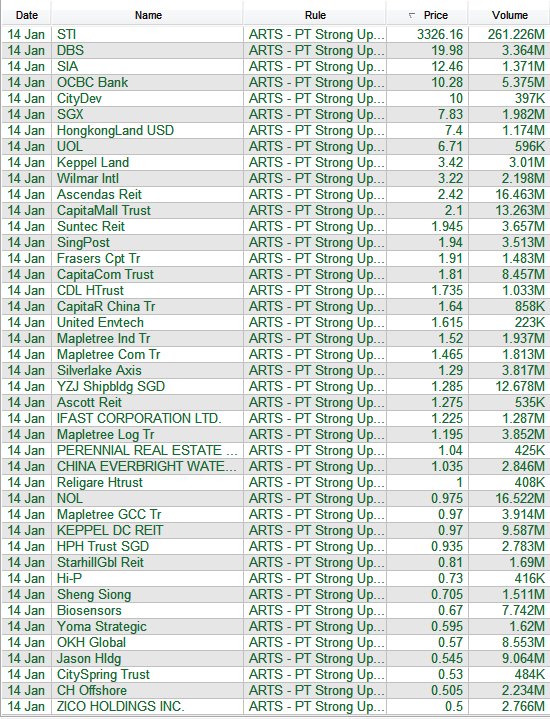
Task: Sort by the Date column header
Action: [x=26, y=15]
